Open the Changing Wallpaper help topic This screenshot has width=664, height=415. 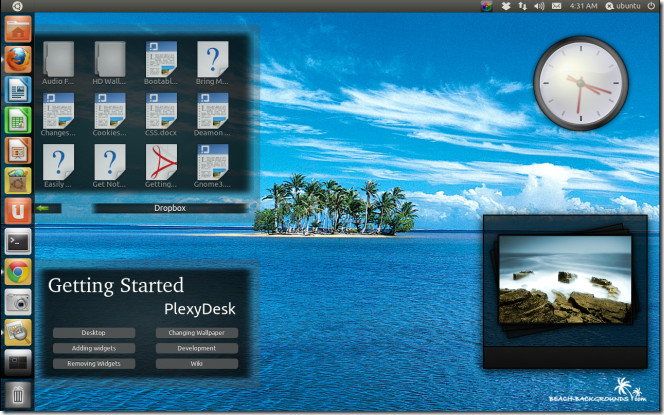pos(196,333)
